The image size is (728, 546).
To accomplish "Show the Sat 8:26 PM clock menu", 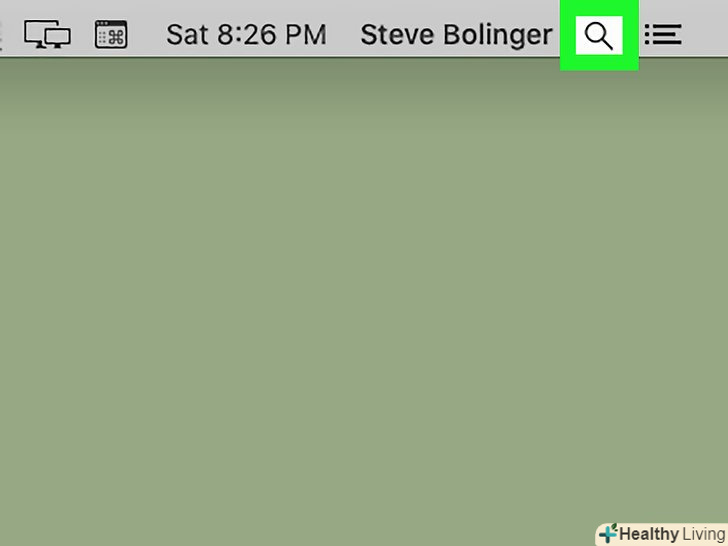I will [x=246, y=35].
